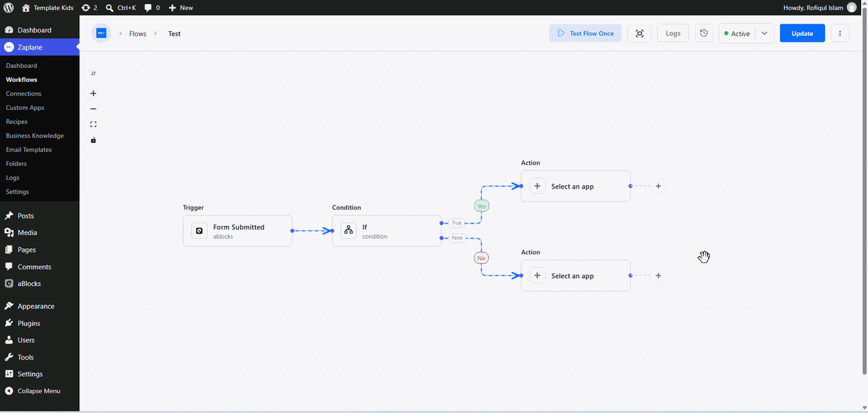Open Media library in sidebar
The image size is (868, 413).
pyautogui.click(x=39, y=233)
